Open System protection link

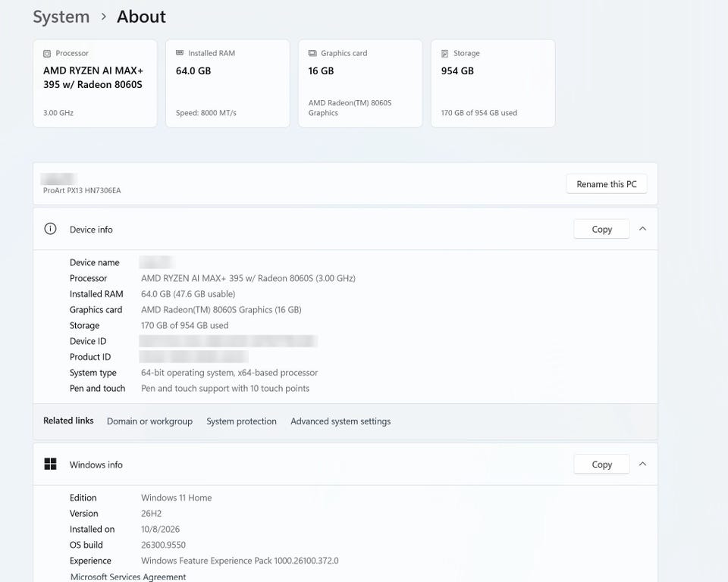click(x=241, y=421)
